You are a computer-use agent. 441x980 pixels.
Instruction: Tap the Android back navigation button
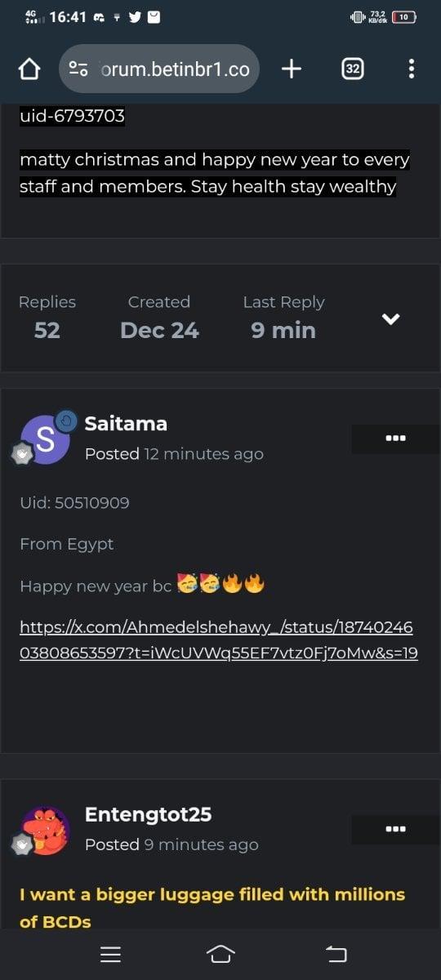pyautogui.click(x=336, y=954)
